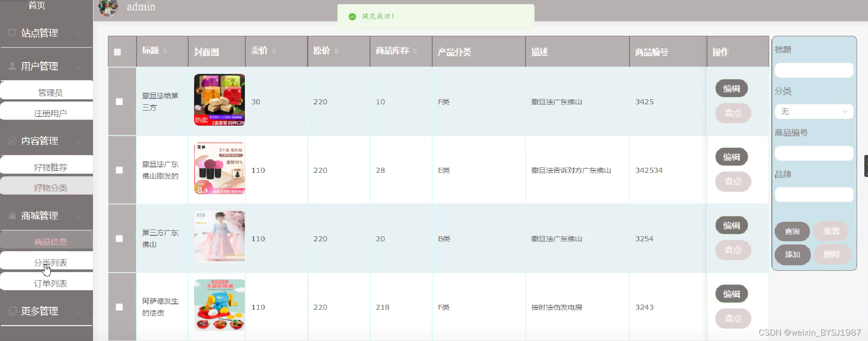Viewport: 868px width, 341px height.
Task: Focus the 标题 filter input
Action: pos(814,70)
